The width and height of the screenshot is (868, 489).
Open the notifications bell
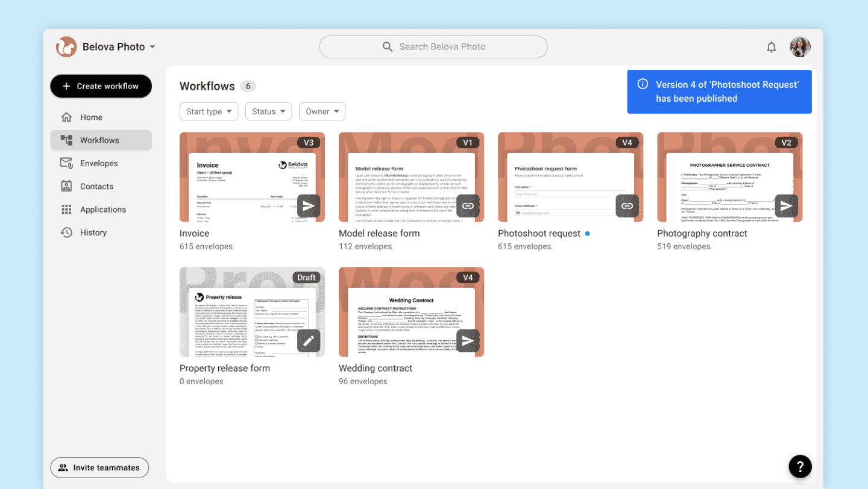pos(771,47)
